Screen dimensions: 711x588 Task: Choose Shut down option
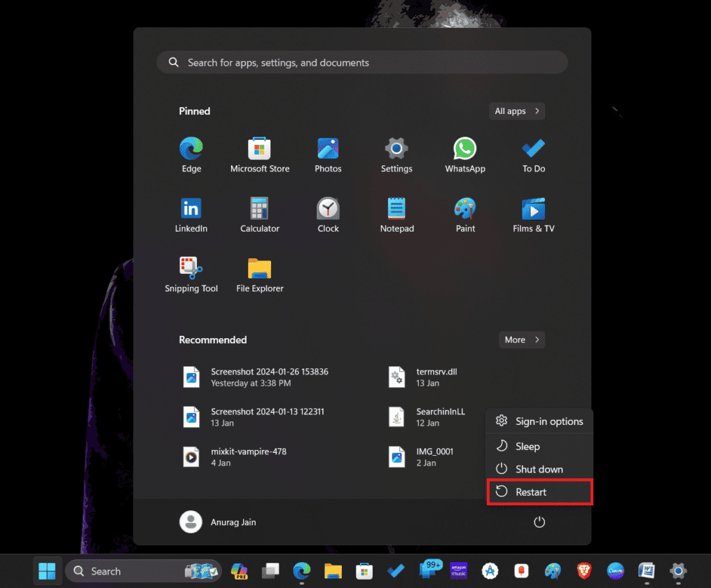(539, 469)
